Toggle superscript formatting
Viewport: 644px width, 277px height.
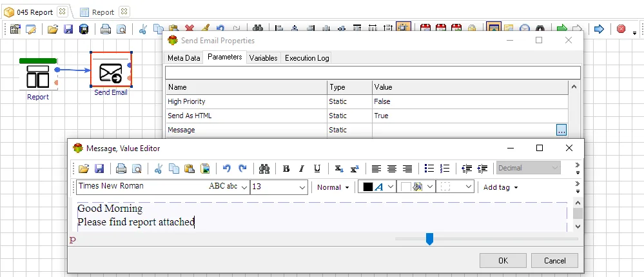coord(355,169)
